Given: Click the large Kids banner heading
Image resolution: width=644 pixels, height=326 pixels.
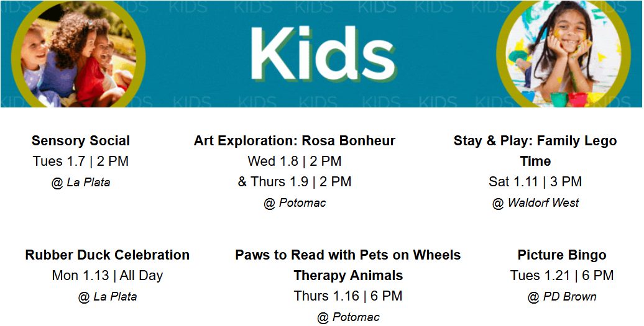Looking at the screenshot, I should (323, 54).
